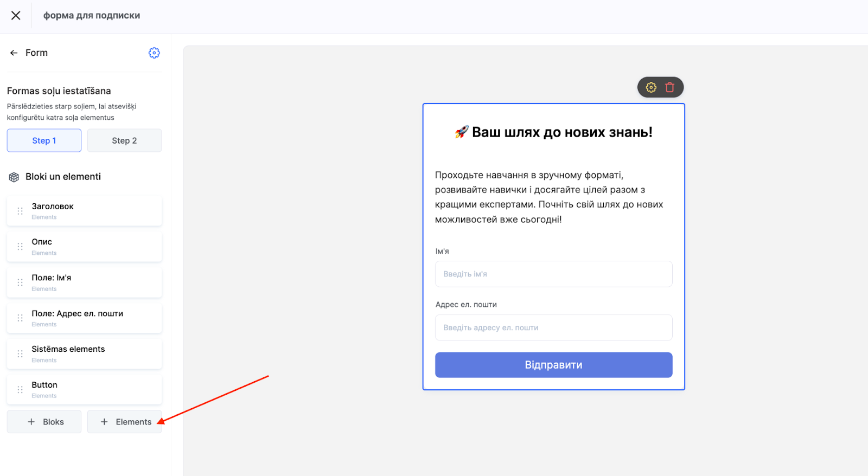
Task: Click the form description paragraph text
Action: click(549, 197)
